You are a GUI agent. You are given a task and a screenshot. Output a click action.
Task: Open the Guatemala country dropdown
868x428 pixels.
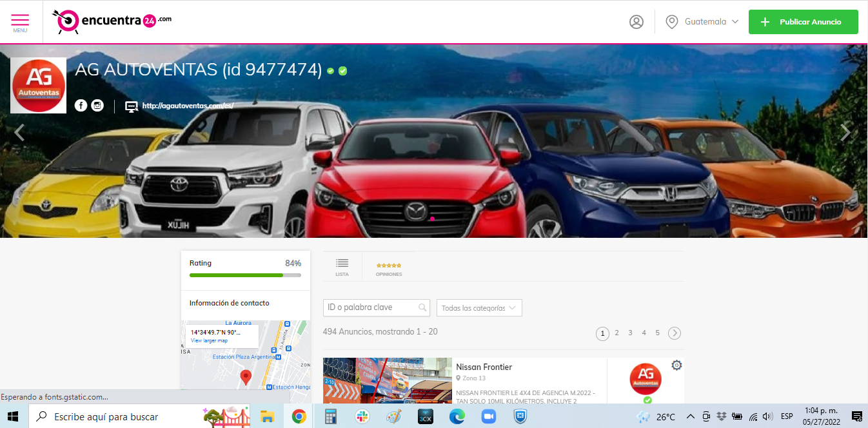(x=702, y=22)
